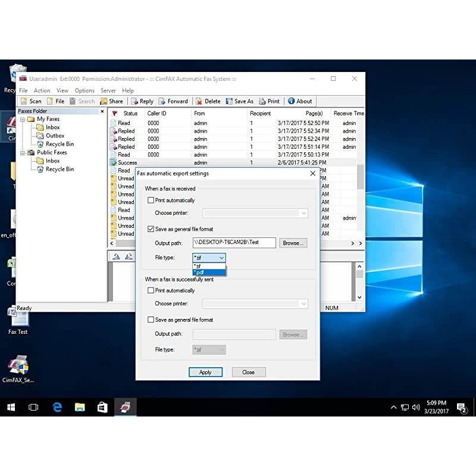Click the Print toolbar icon
476x476 pixels.
pos(262,101)
